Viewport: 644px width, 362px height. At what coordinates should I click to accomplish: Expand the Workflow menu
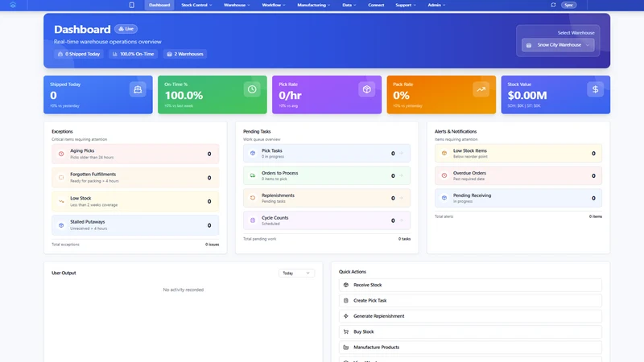pos(273,5)
